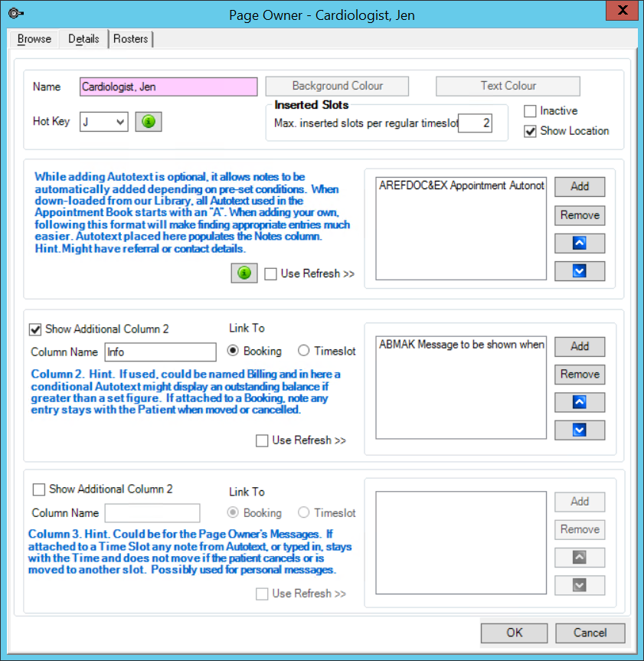The width and height of the screenshot is (644, 661).
Task: Enable Use Refresh in the Column 2 section
Action: pyautogui.click(x=262, y=440)
